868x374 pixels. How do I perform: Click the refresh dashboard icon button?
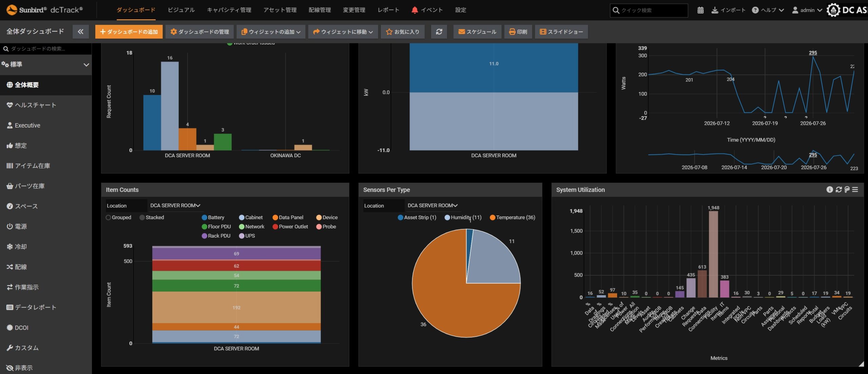click(x=439, y=32)
